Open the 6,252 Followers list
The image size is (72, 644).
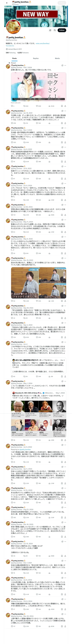[x=23, y=52]
